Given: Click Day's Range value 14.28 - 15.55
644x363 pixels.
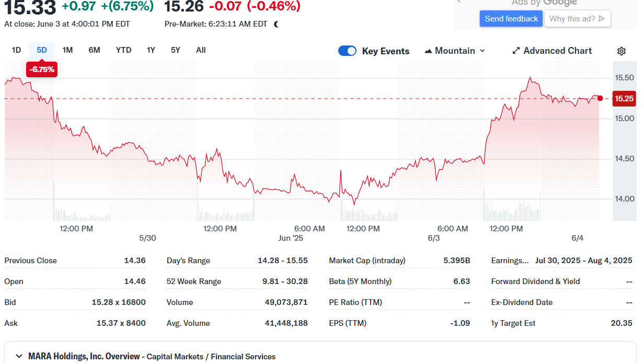Looking at the screenshot, I should (x=283, y=261).
